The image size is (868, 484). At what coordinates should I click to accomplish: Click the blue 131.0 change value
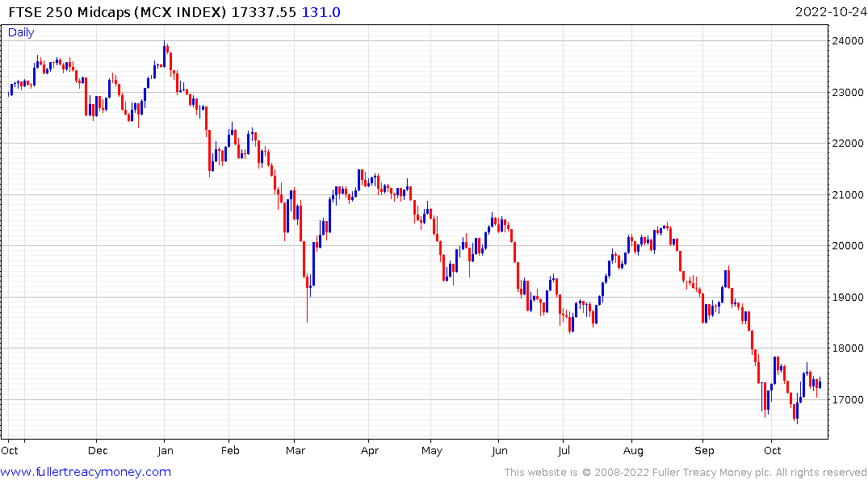point(321,12)
